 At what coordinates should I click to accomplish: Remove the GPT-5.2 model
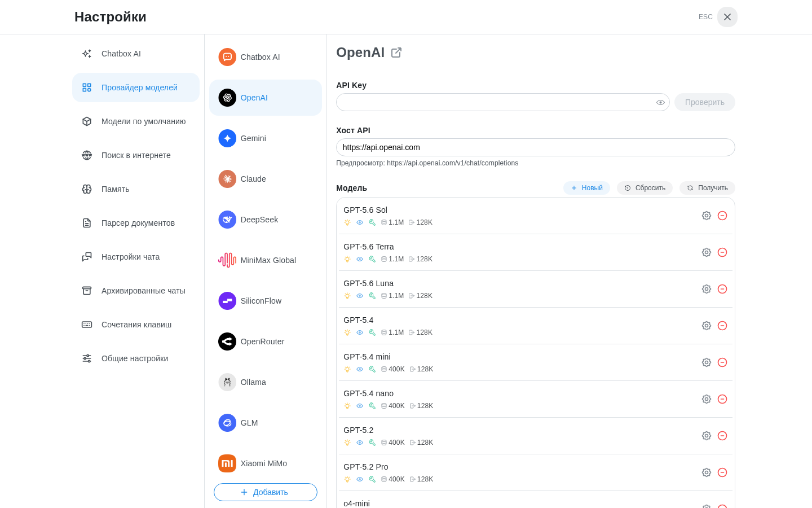[722, 436]
